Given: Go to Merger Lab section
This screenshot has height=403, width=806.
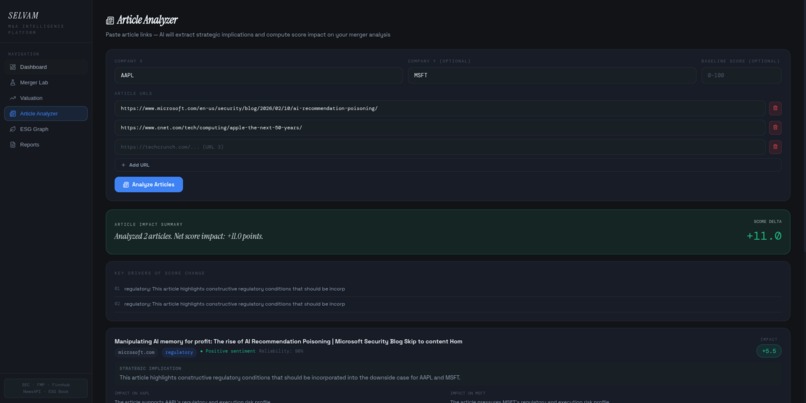Looking at the screenshot, I should point(46,83).
